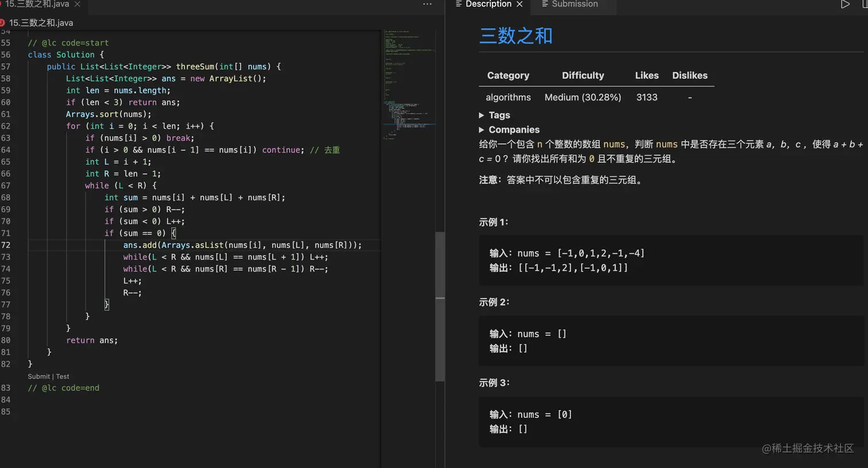The height and width of the screenshot is (468, 868).
Task: Close the 15.三数之和.java editor tab
Action: tap(77, 4)
